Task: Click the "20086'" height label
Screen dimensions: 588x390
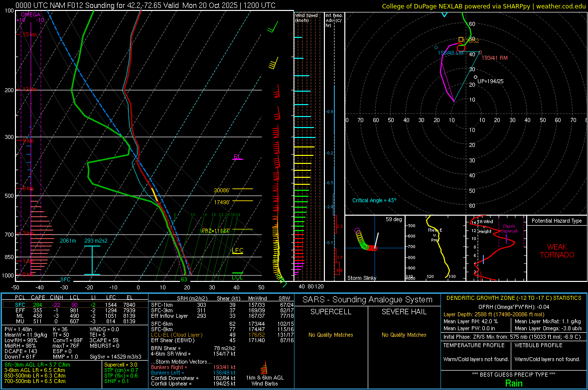Action: point(222,190)
